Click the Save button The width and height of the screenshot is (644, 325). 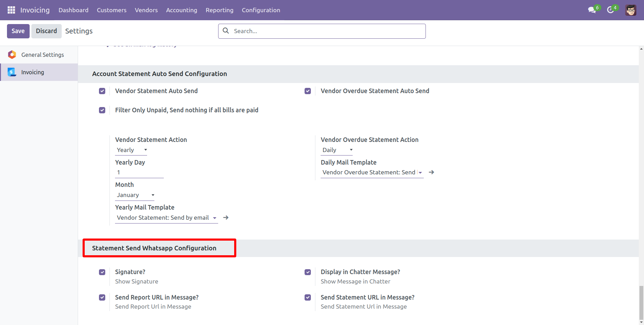tap(18, 31)
